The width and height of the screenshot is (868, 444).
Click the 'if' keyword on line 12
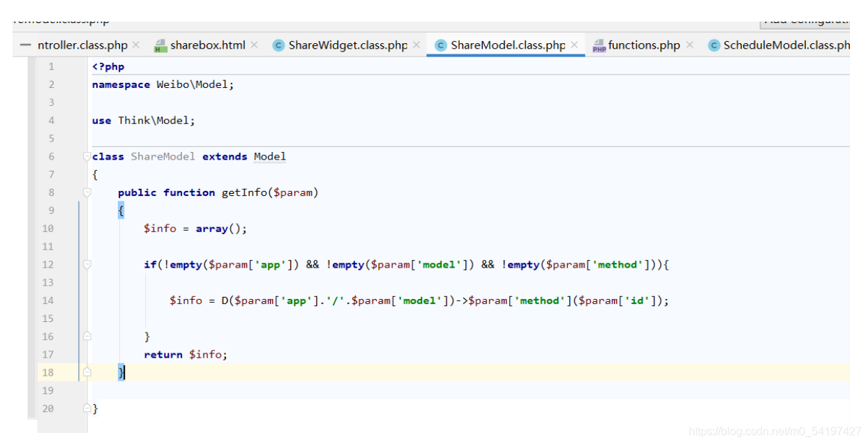150,265
